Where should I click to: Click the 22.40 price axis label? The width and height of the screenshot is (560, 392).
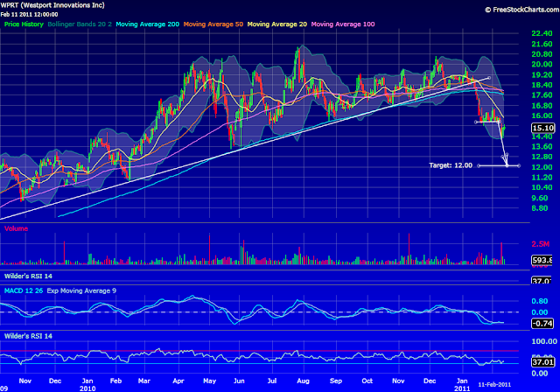point(542,33)
